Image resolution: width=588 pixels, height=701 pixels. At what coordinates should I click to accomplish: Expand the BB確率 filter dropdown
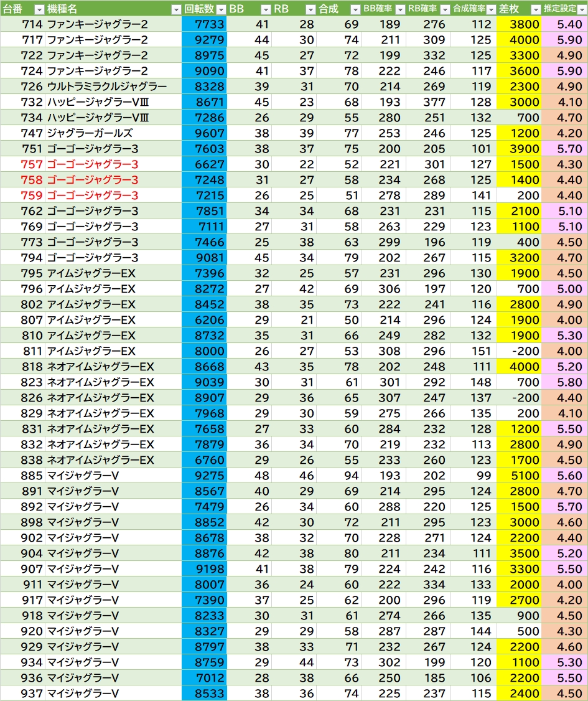[399, 9]
